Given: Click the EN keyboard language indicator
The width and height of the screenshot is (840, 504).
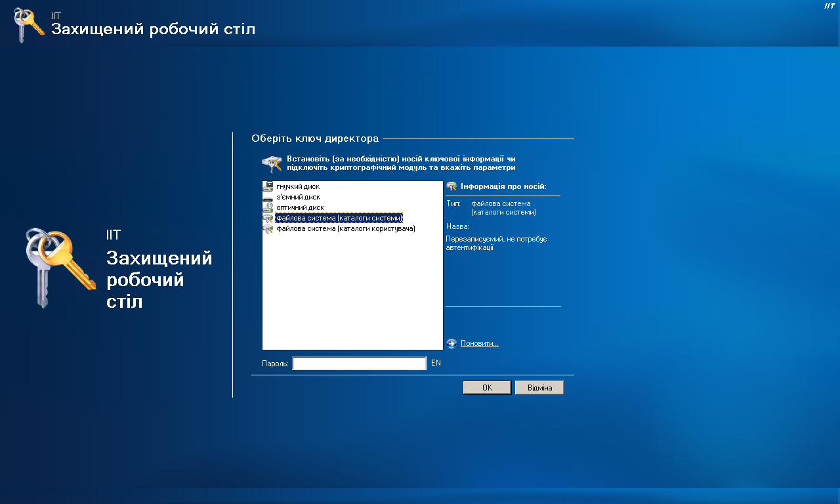Looking at the screenshot, I should click(436, 363).
